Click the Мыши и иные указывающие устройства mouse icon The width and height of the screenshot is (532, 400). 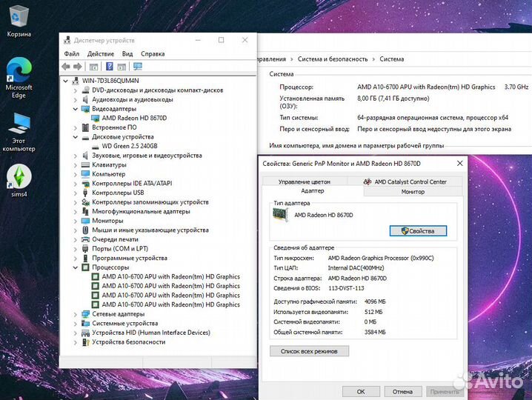(85, 230)
